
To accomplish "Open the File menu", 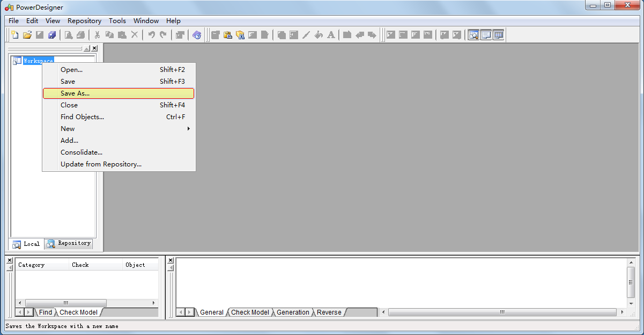I will 13,20.
